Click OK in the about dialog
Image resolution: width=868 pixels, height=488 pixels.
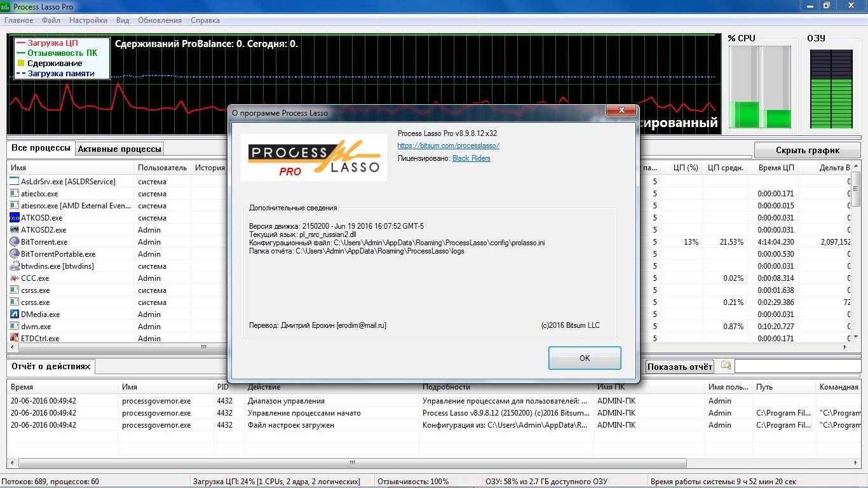coord(585,358)
